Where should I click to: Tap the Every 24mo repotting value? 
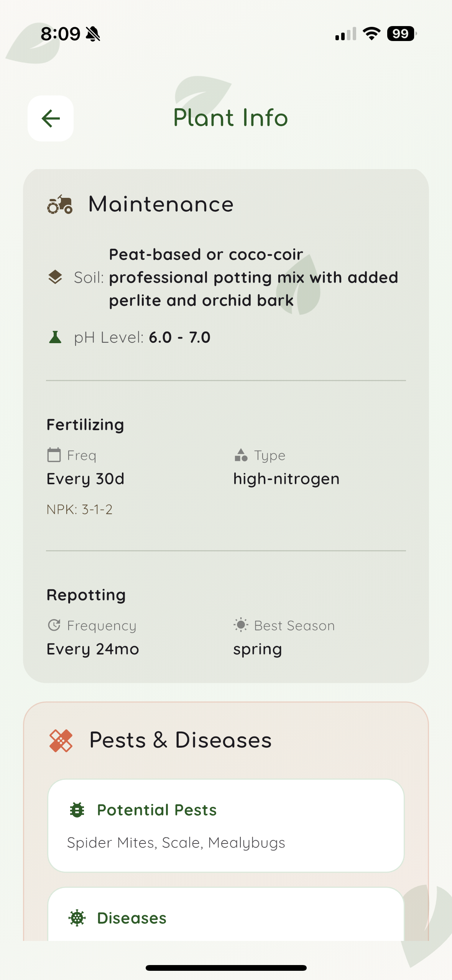(x=93, y=649)
